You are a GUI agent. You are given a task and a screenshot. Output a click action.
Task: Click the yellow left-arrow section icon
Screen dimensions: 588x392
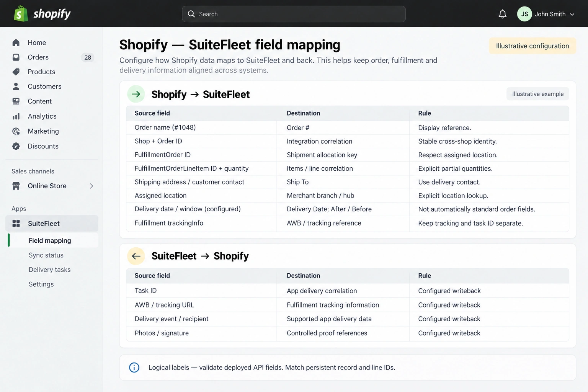(x=136, y=256)
